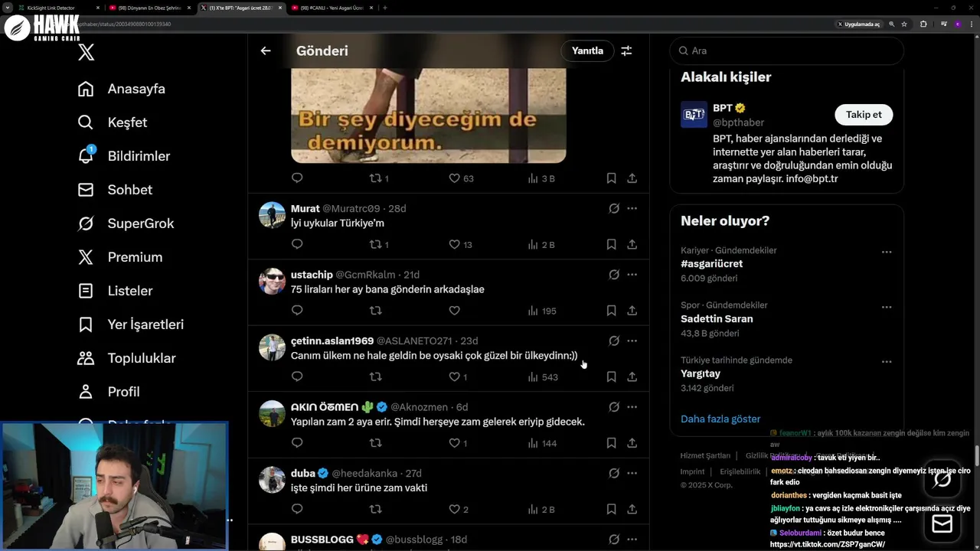
Task: Open more options for Sadettin Saran trend
Action: coord(886,307)
